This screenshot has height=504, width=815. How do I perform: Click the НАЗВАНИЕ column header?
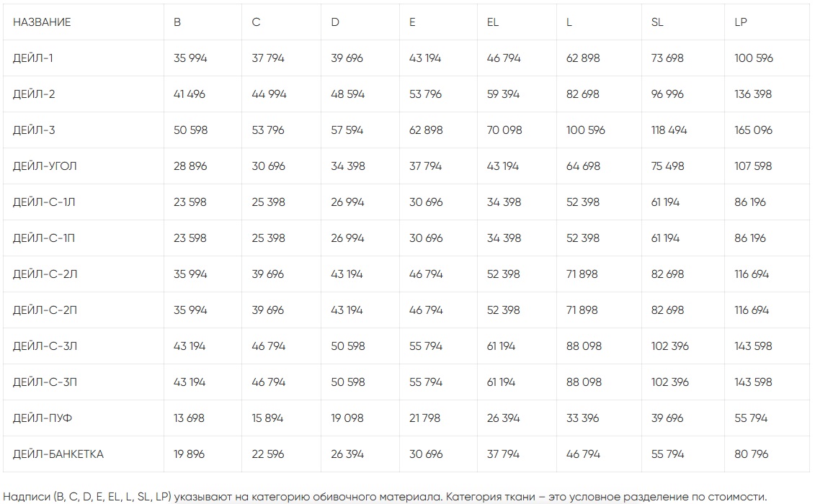(x=42, y=22)
